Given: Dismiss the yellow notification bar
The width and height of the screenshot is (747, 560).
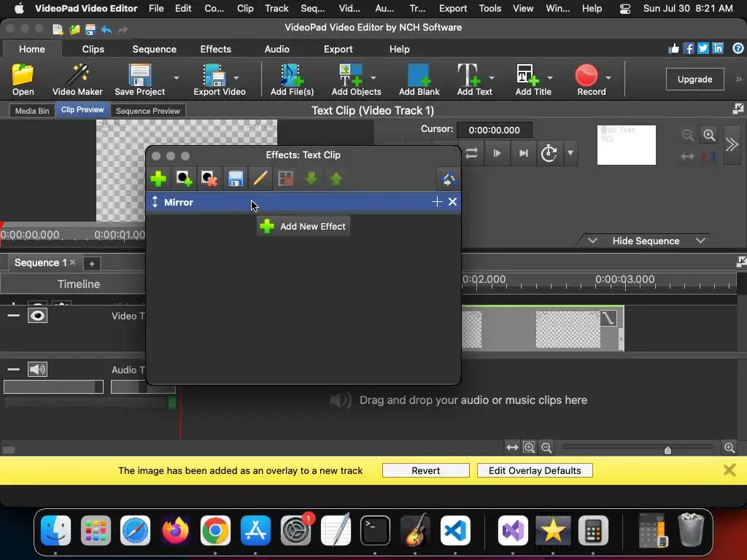Looking at the screenshot, I should click(729, 470).
